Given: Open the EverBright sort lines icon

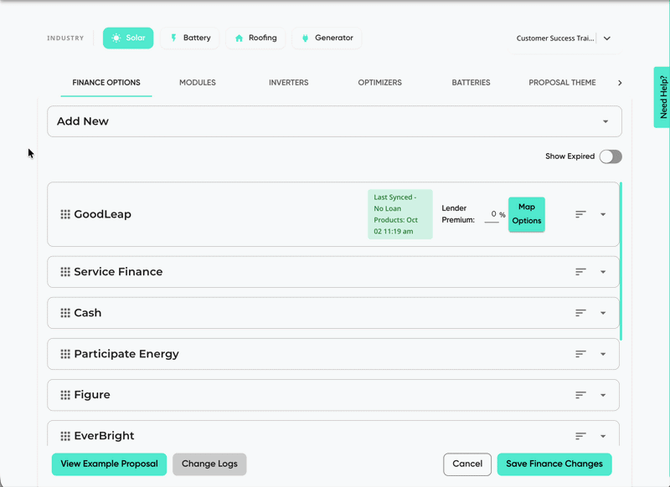Looking at the screenshot, I should click(580, 436).
